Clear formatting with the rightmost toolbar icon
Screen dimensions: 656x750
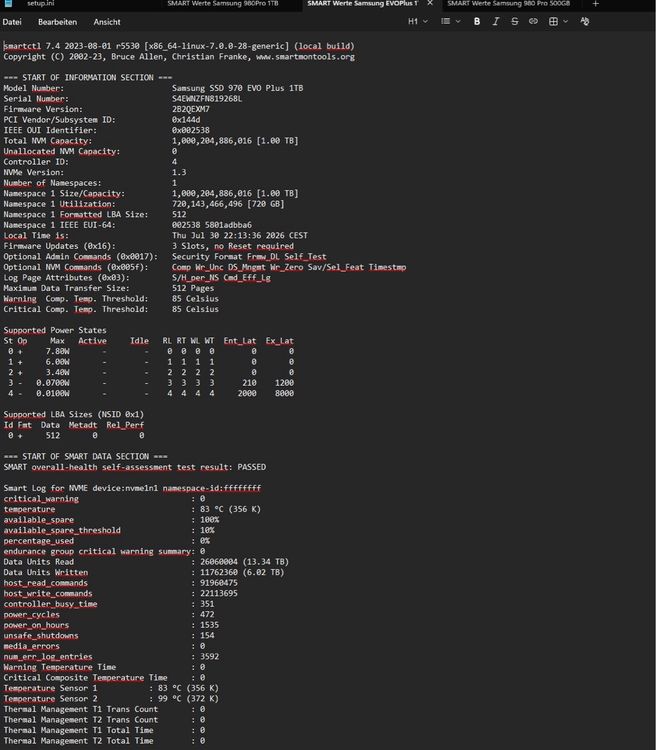tap(585, 22)
